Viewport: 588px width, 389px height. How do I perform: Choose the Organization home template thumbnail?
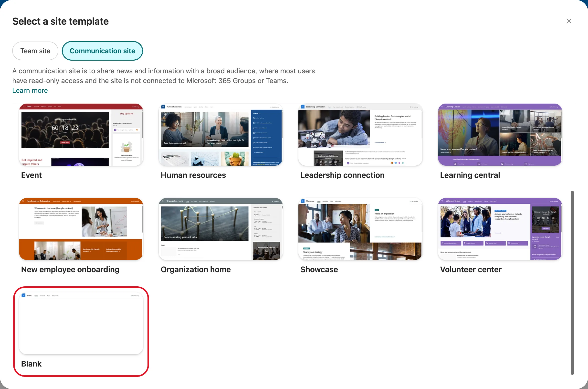coord(221,229)
